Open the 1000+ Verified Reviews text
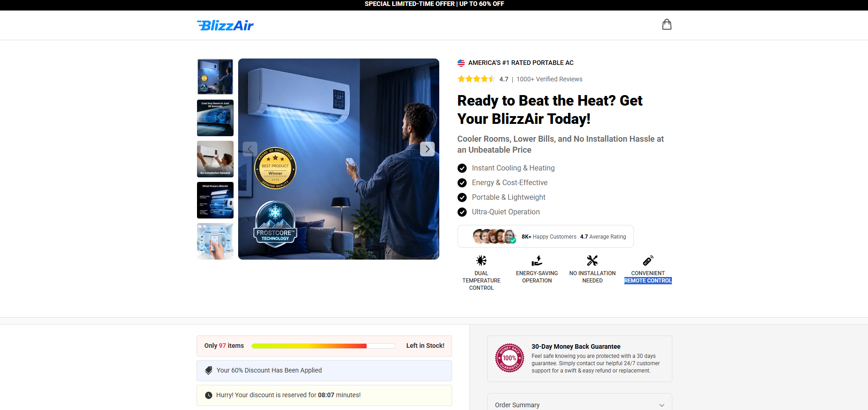868x410 pixels. click(549, 79)
